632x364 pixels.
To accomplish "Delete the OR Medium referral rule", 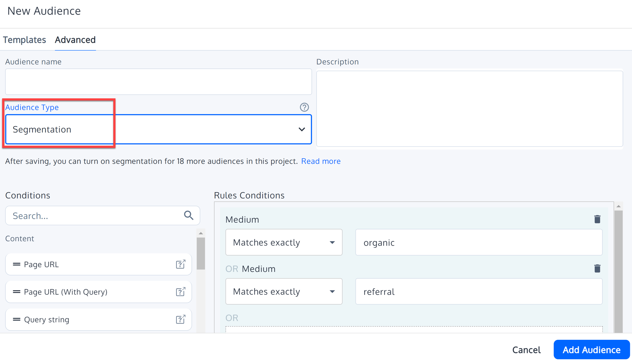I will 597,269.
